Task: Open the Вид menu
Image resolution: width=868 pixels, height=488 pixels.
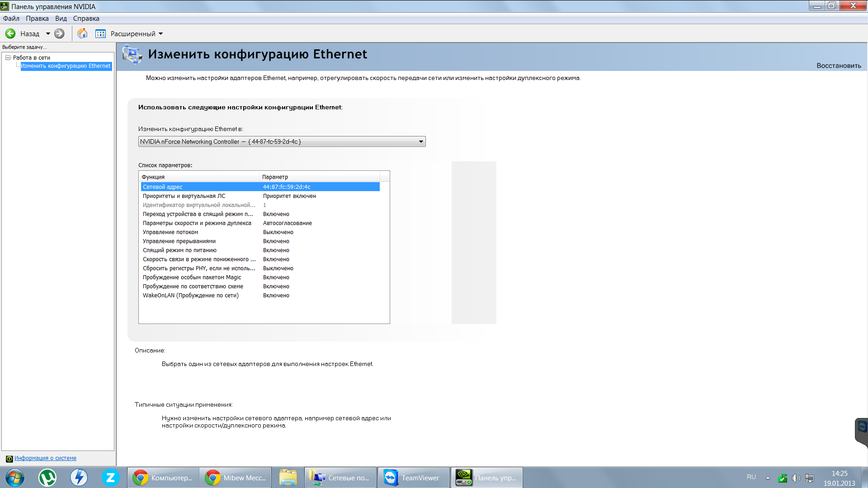Action: [61, 19]
